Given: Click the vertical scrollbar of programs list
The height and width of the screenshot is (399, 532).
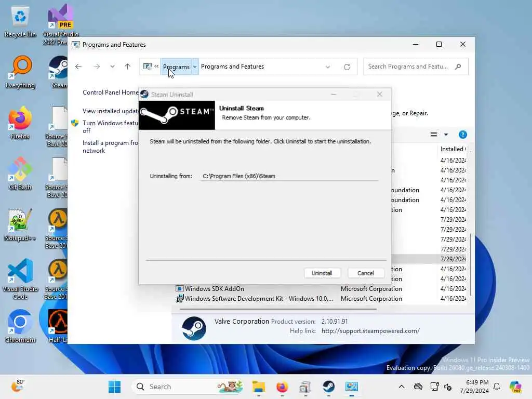Looking at the screenshot, I should (x=471, y=264).
